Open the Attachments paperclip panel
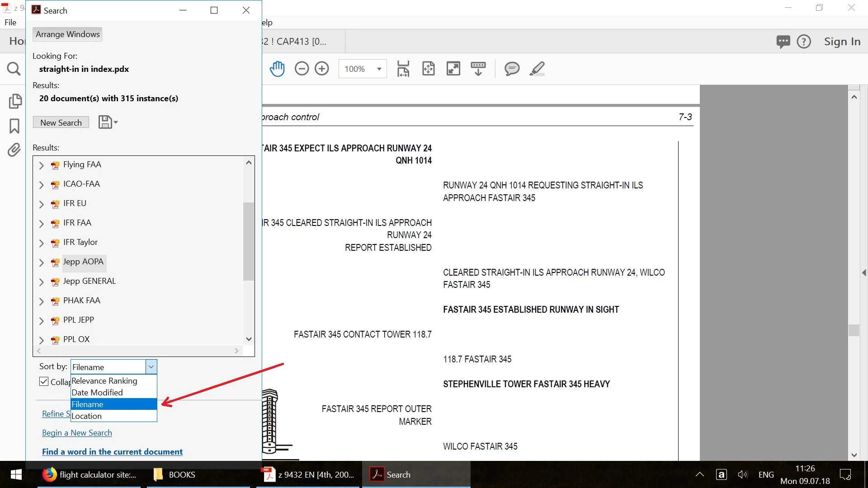The height and width of the screenshot is (488, 868). point(14,150)
